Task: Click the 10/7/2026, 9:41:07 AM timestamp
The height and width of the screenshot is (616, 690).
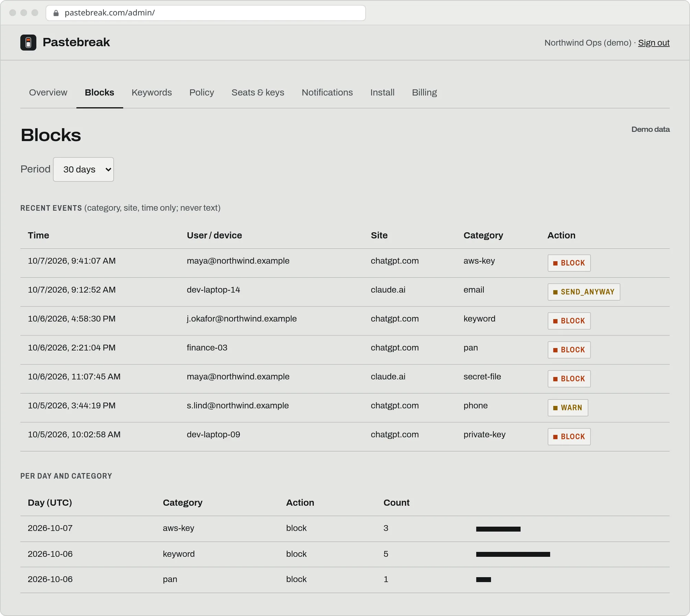Action: pyautogui.click(x=72, y=261)
